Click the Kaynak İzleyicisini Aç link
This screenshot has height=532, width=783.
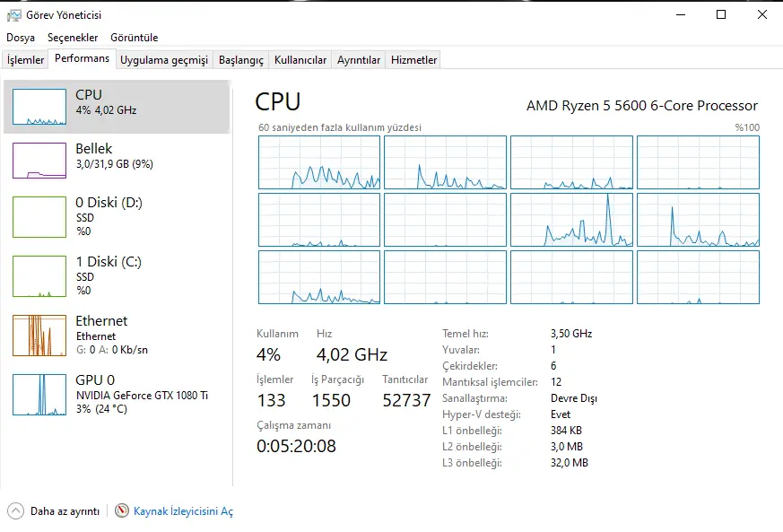[183, 511]
